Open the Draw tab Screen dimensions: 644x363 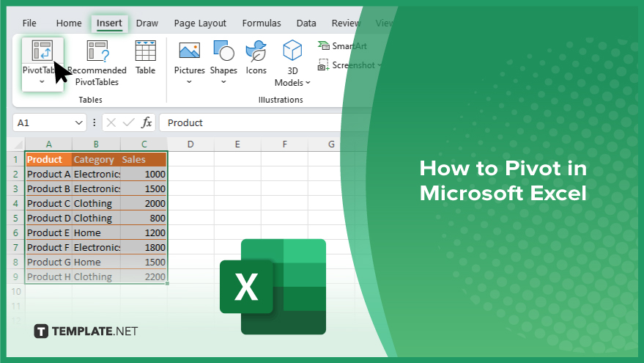point(147,23)
